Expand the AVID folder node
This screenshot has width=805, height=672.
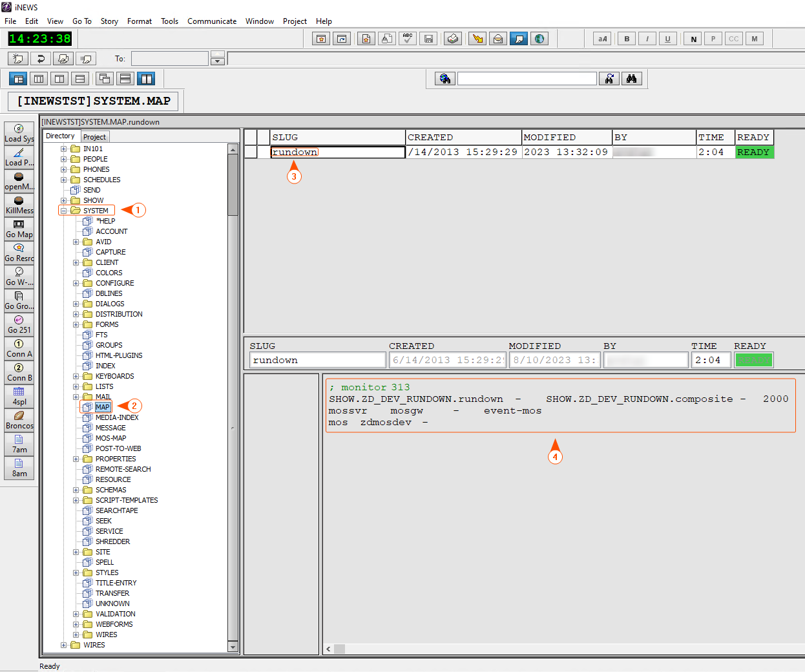[x=76, y=242]
